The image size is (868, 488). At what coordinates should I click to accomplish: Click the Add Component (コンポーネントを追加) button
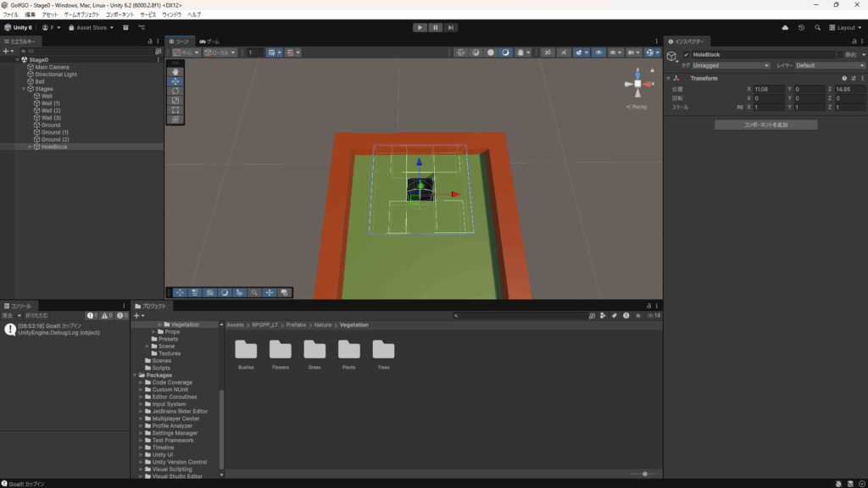pyautogui.click(x=765, y=125)
